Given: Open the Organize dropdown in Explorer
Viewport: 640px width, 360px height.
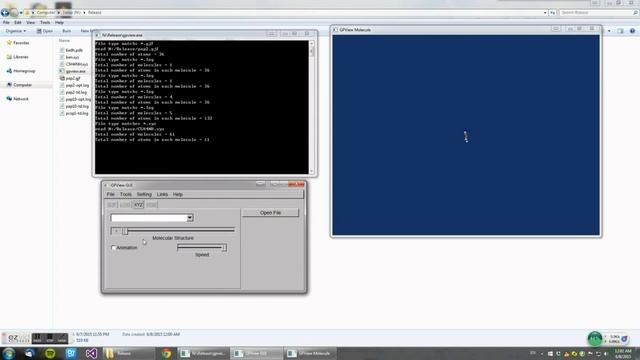Looking at the screenshot, I should pos(16,31).
